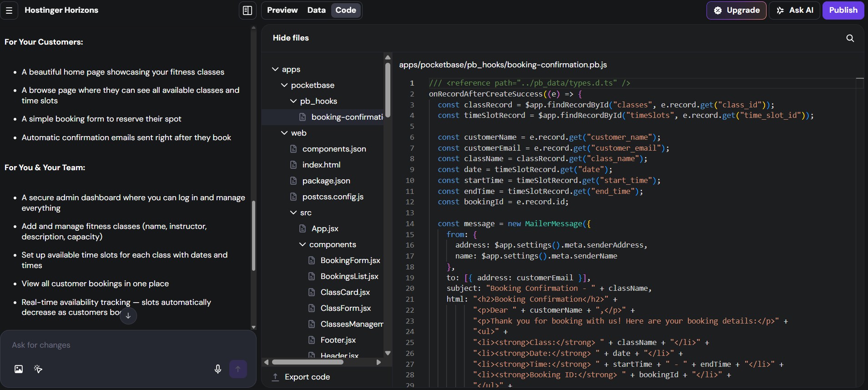Send the prompt with arrow button
This screenshot has height=390, width=868.
[x=238, y=369]
